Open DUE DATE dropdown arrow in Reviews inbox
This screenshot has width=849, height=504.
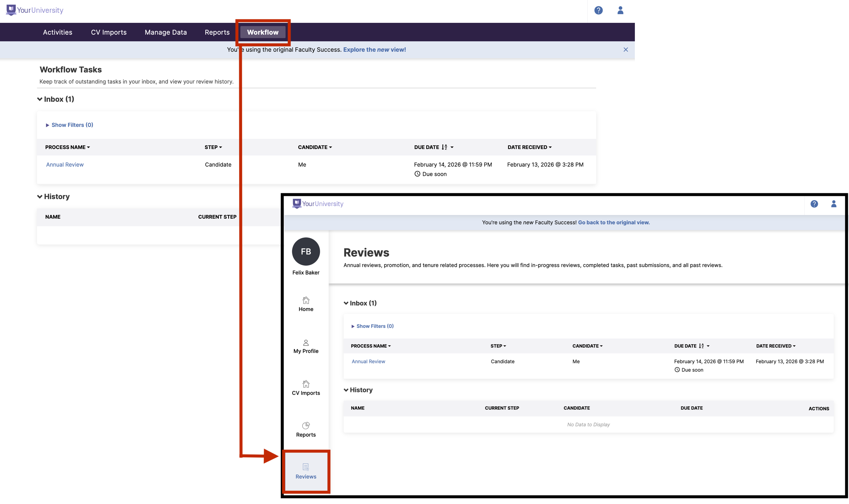coord(708,346)
